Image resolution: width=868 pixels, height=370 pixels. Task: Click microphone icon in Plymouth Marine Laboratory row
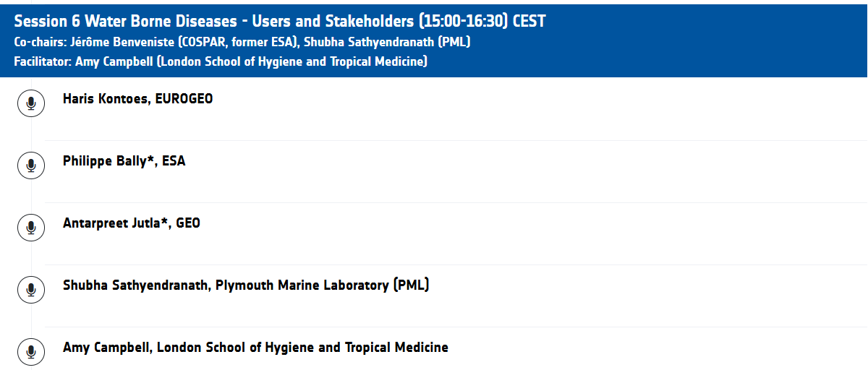tap(31, 291)
